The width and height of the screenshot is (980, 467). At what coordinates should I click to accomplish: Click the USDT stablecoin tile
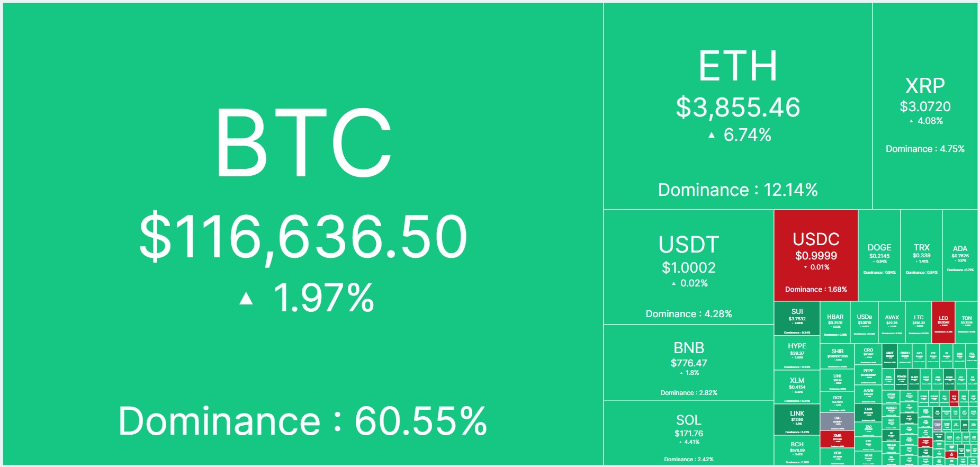point(688,267)
